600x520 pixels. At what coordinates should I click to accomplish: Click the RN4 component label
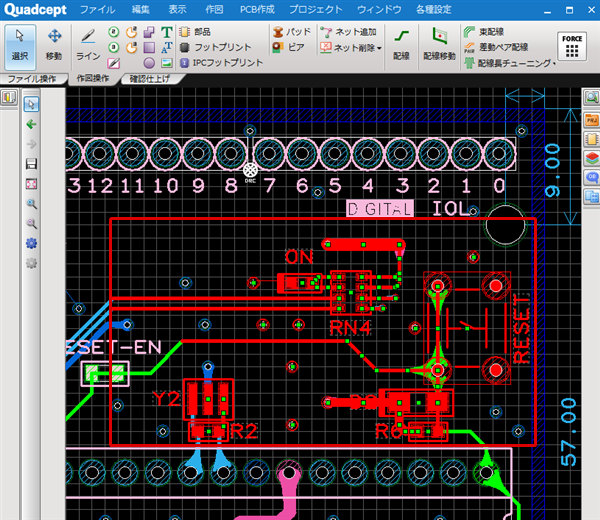(x=351, y=328)
